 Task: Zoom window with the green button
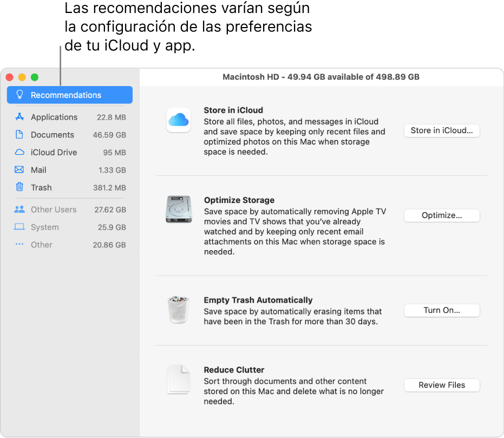pyautogui.click(x=35, y=77)
